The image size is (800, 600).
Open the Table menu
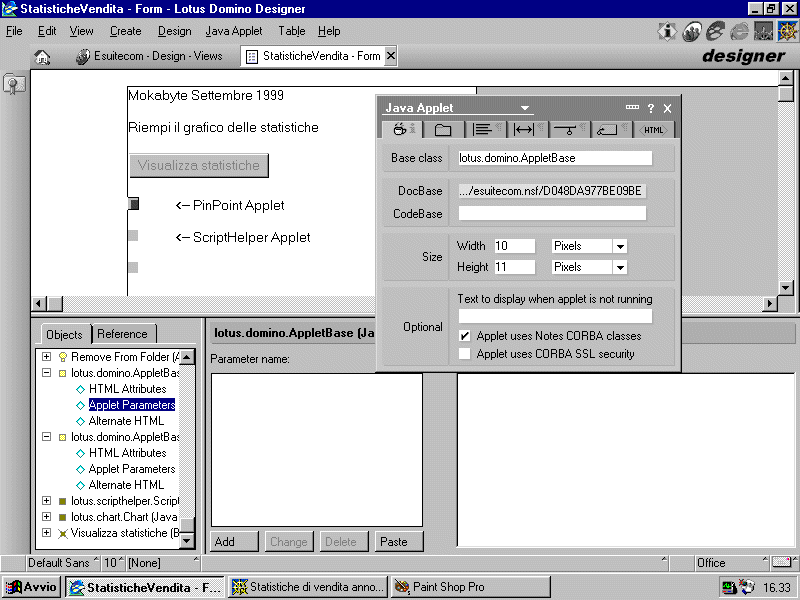(x=291, y=31)
